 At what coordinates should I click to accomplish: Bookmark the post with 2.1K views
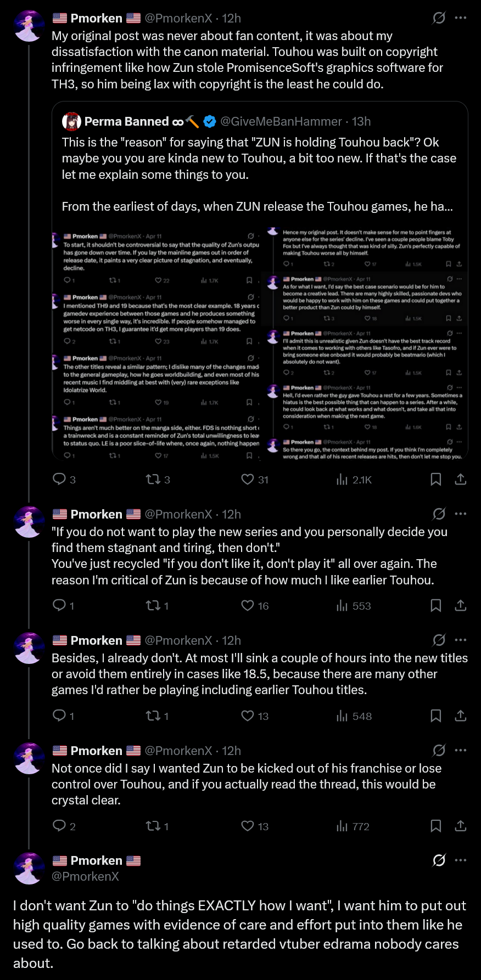[x=436, y=480]
